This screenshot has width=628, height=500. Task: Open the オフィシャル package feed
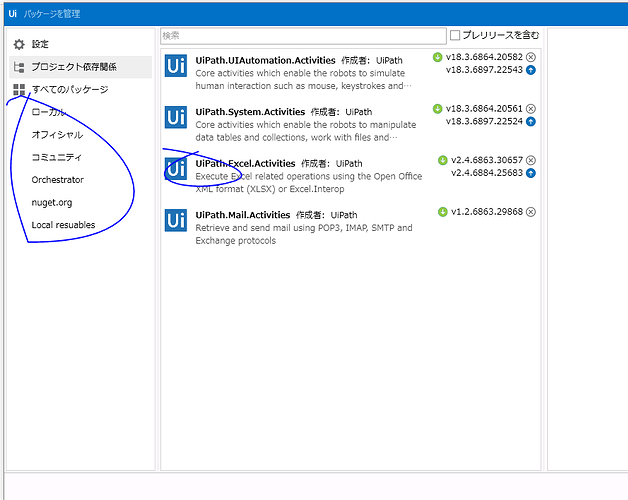point(57,135)
